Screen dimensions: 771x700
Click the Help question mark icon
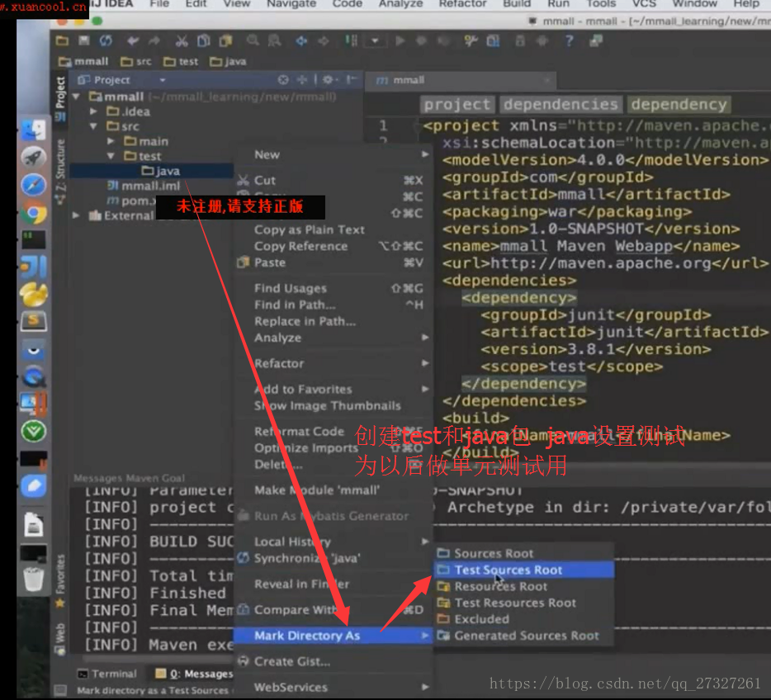click(569, 40)
